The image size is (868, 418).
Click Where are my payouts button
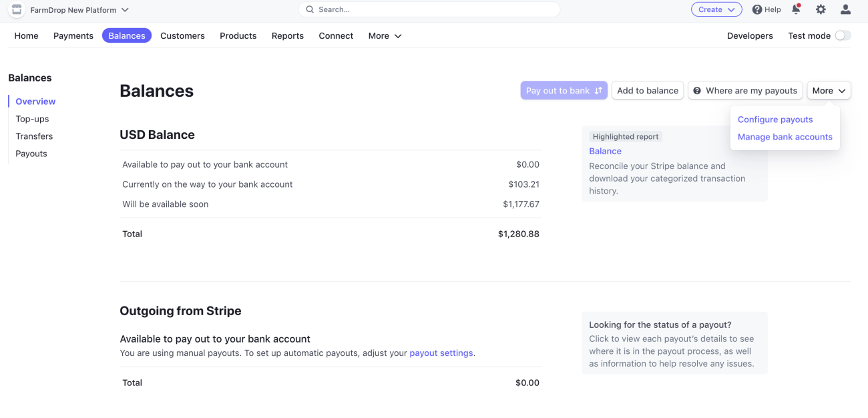745,91
